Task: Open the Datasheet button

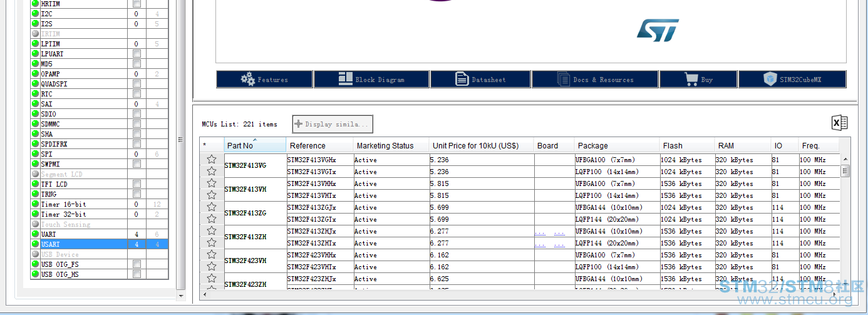Action: [x=480, y=80]
